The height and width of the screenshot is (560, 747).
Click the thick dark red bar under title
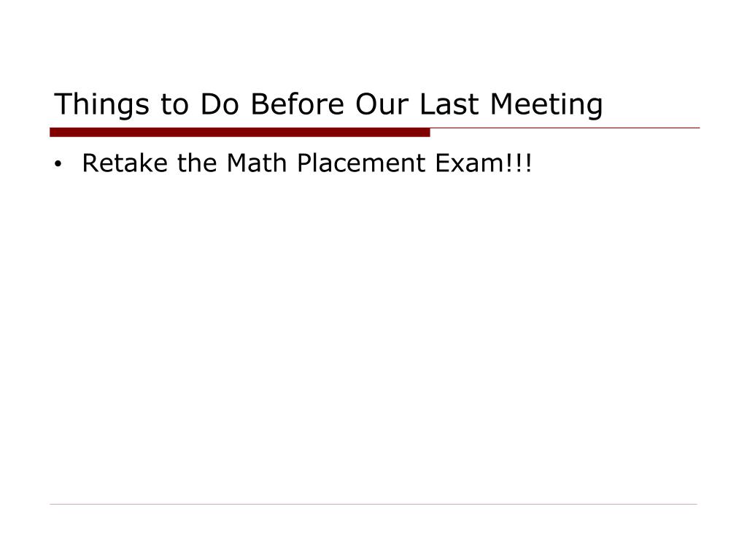pyautogui.click(x=239, y=133)
